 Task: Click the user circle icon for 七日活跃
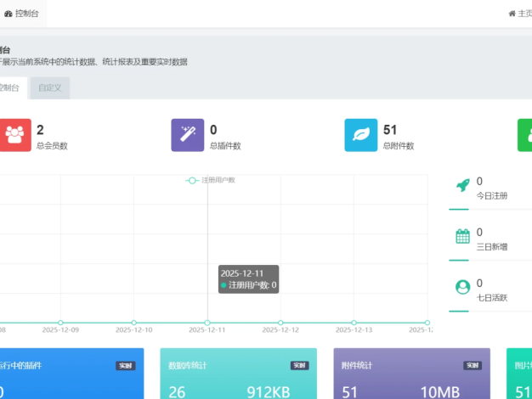pyautogui.click(x=463, y=287)
